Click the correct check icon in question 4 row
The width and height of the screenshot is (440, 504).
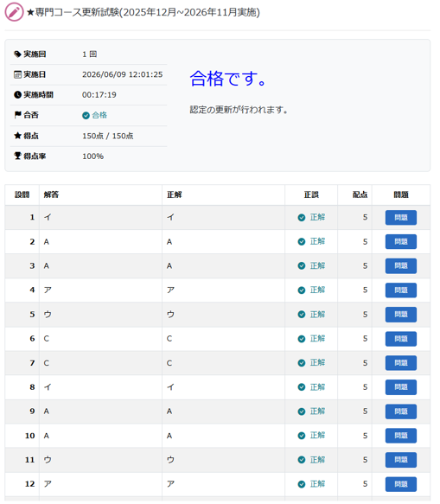click(x=302, y=290)
